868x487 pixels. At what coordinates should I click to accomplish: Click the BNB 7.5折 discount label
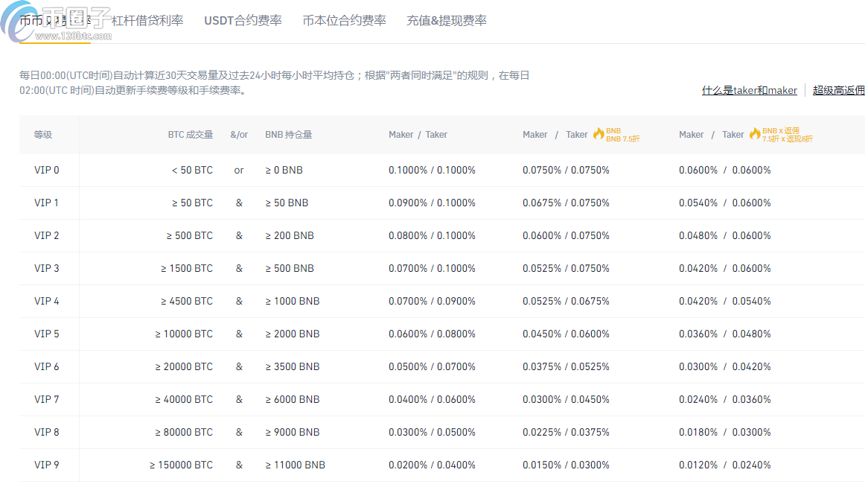623,135
